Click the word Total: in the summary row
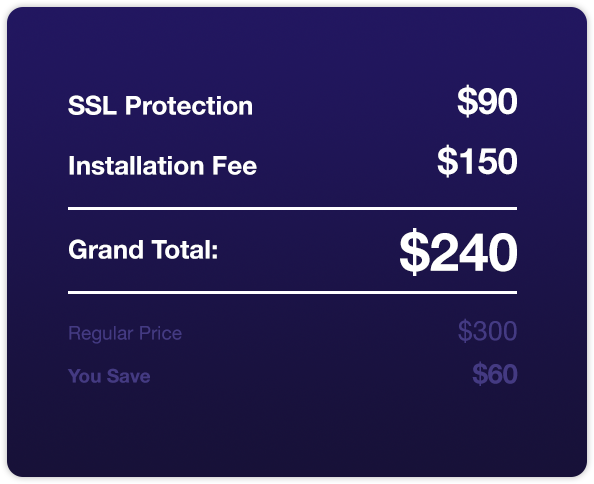The width and height of the screenshot is (594, 484). pyautogui.click(x=185, y=250)
